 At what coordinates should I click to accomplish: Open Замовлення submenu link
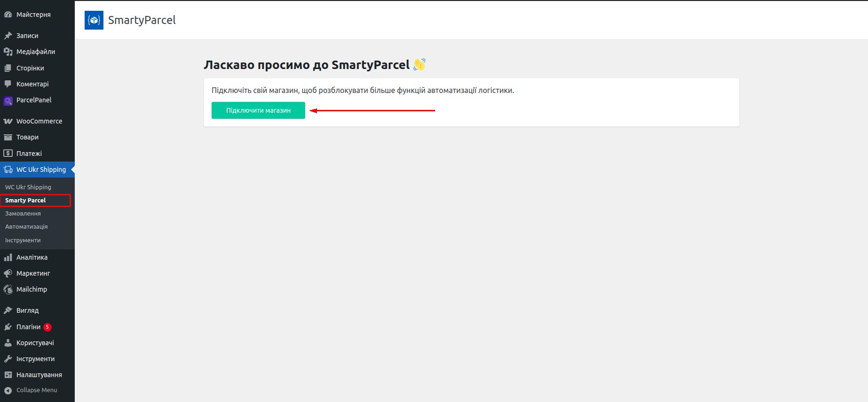coord(23,214)
